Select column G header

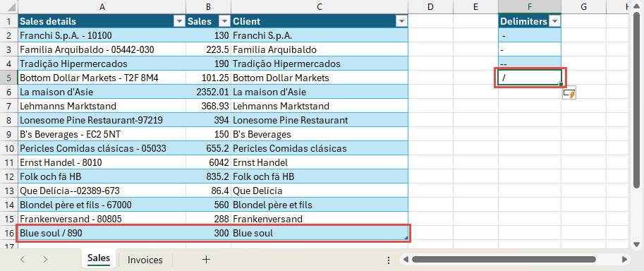point(583,6)
